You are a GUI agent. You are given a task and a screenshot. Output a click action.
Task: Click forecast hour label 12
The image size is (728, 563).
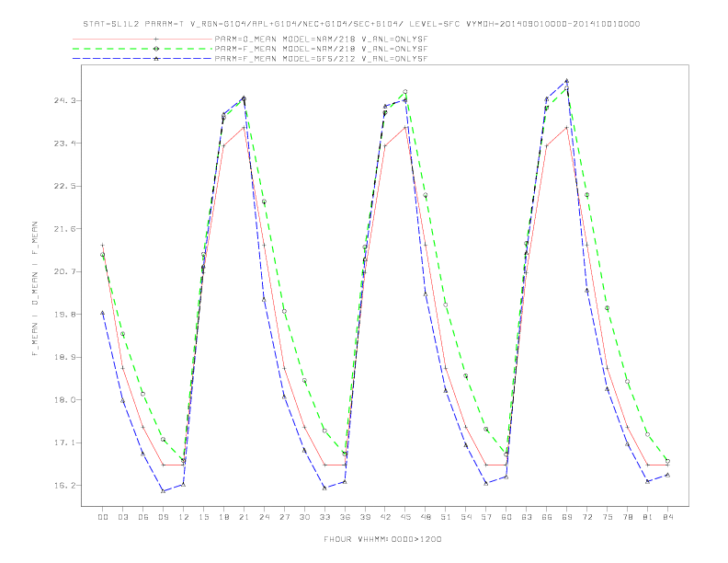(184, 517)
